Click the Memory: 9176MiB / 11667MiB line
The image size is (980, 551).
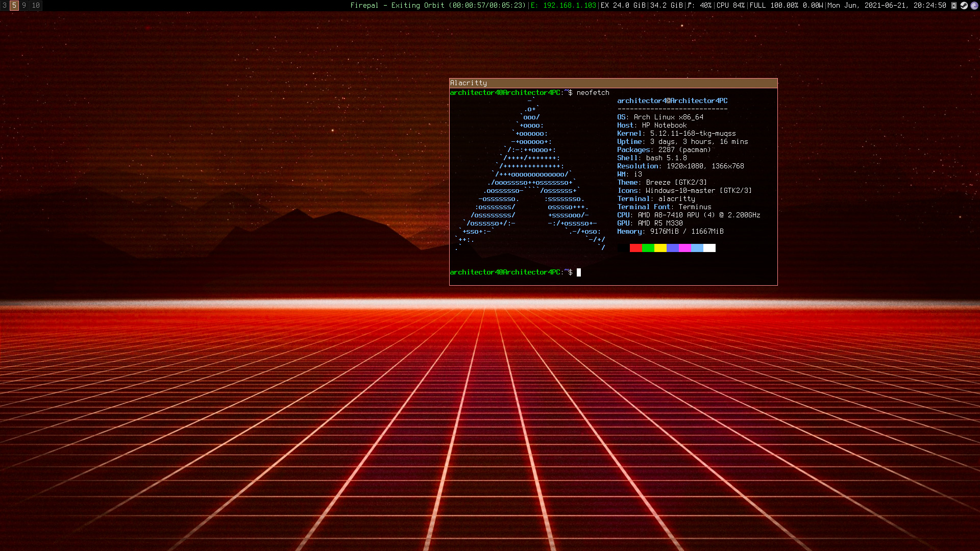[670, 232]
